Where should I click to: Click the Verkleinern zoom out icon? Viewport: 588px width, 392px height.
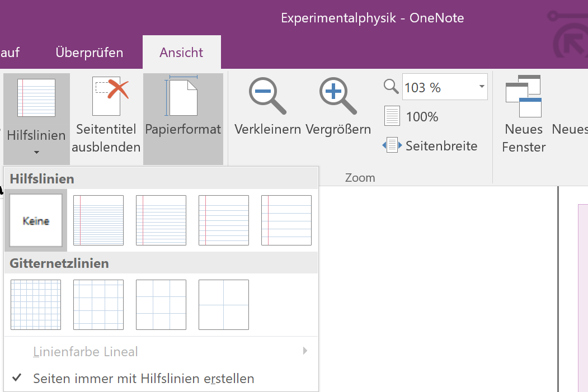point(267,96)
